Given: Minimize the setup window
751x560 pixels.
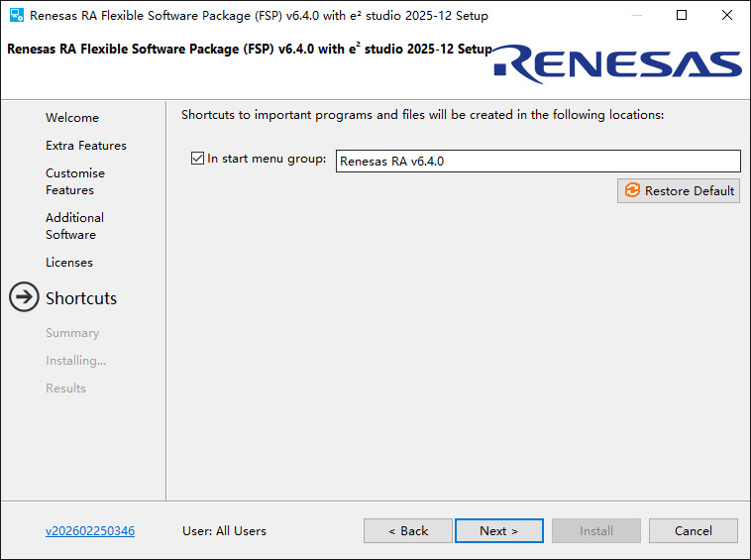Looking at the screenshot, I should pyautogui.click(x=636, y=15).
